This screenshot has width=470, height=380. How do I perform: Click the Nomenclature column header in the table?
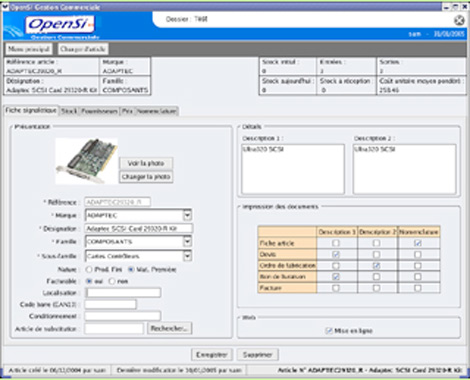tap(419, 232)
